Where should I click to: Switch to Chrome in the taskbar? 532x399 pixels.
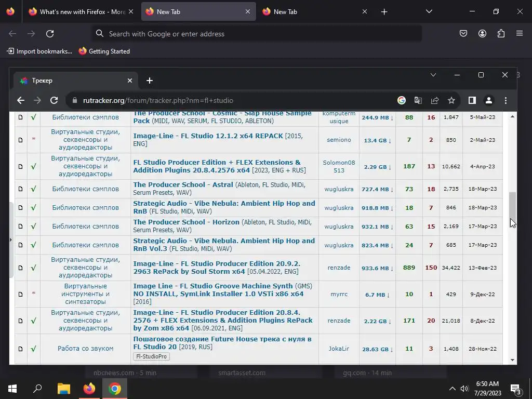(x=115, y=389)
